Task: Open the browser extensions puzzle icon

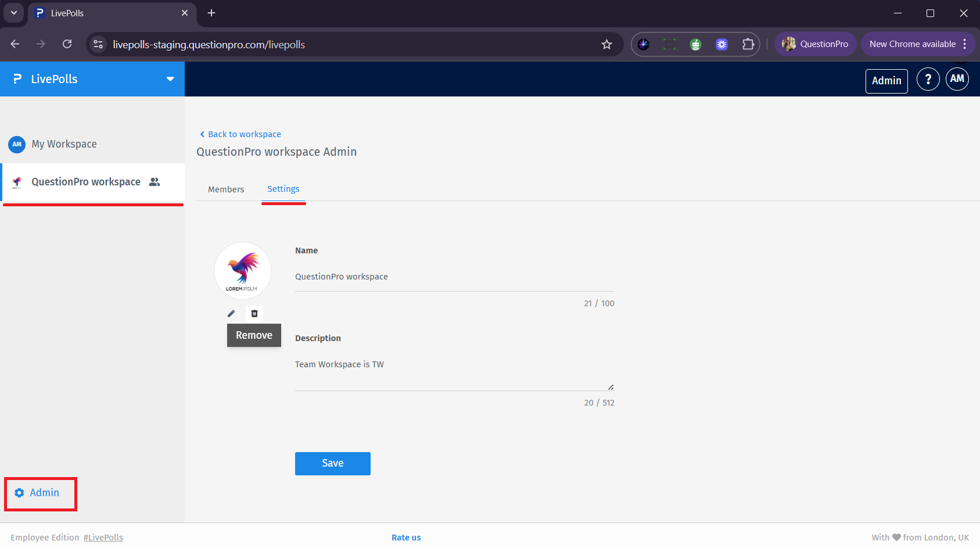Action: click(x=748, y=44)
